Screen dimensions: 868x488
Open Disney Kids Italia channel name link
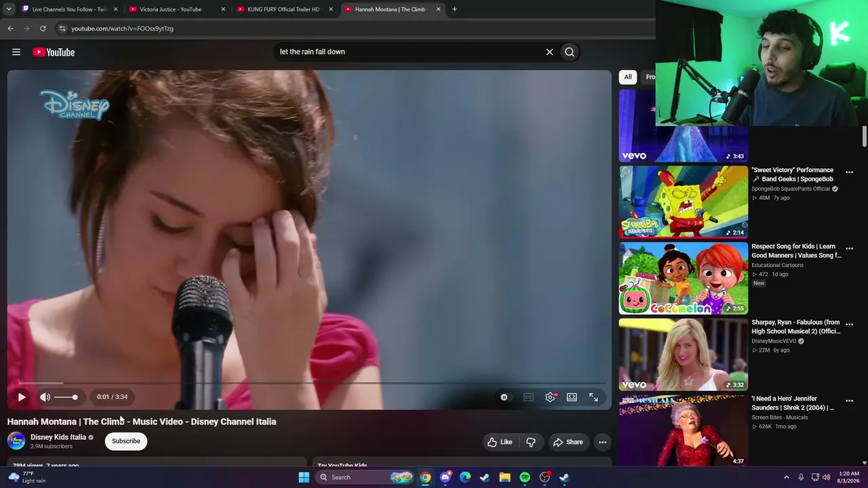point(58,437)
